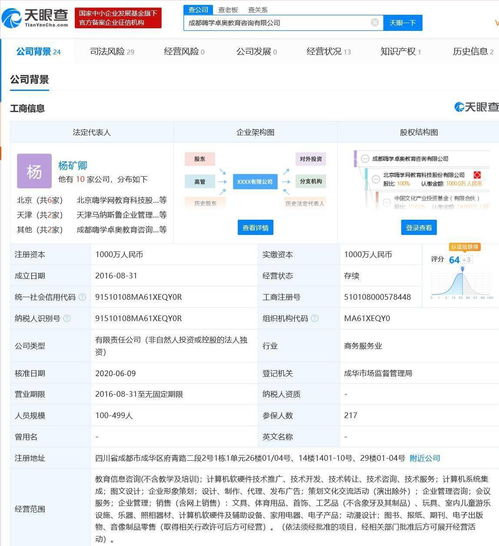Viewport: 499px width, 546px height.
Task: Click the approval date 2020-06-09
Action: (115, 373)
